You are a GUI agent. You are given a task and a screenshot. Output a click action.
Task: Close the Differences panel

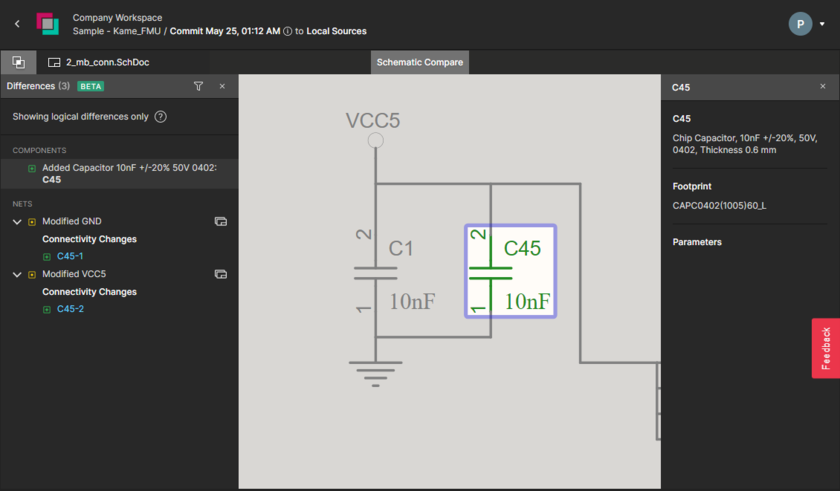click(x=222, y=87)
